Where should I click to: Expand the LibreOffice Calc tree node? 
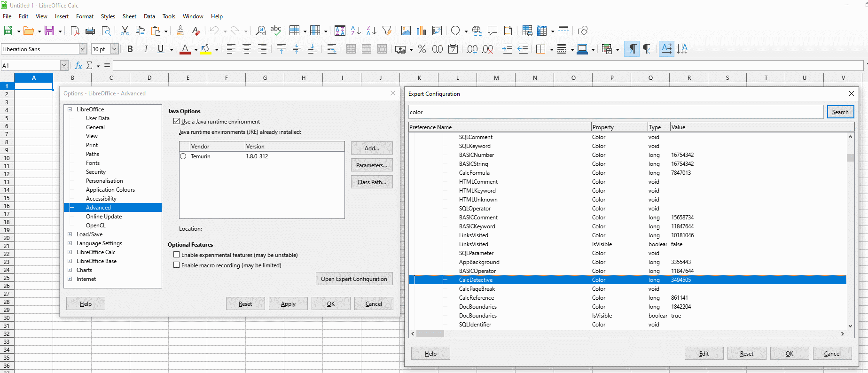[x=70, y=252]
